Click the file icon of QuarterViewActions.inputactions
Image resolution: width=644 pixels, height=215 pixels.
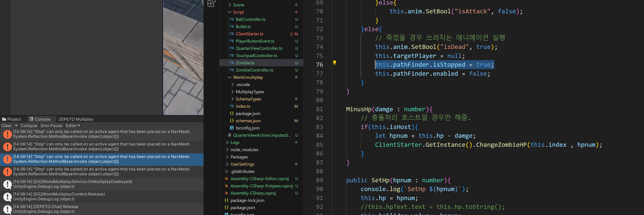pos(229,135)
